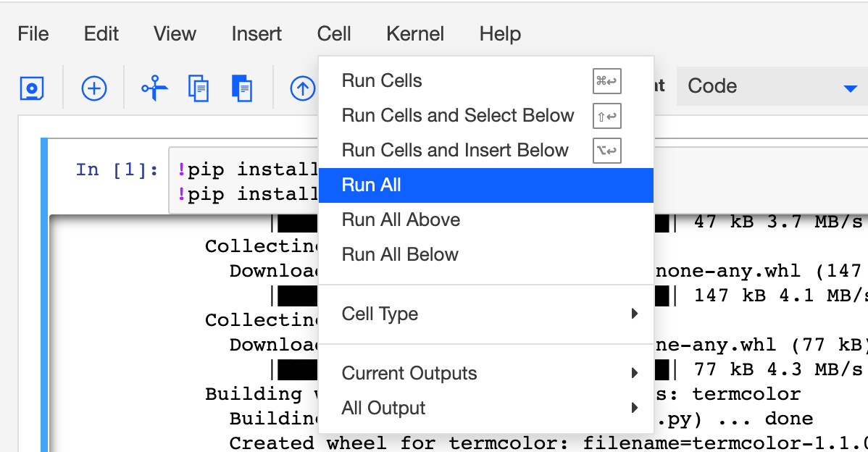Click the '47 kB 3.7 MB/s' output text
This screenshot has height=452, width=868.
777,222
